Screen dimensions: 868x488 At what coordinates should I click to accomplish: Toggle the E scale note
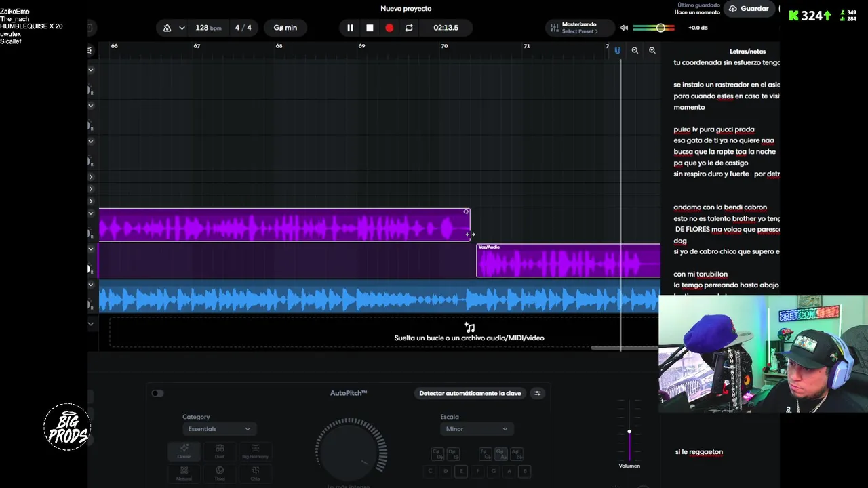(x=461, y=471)
